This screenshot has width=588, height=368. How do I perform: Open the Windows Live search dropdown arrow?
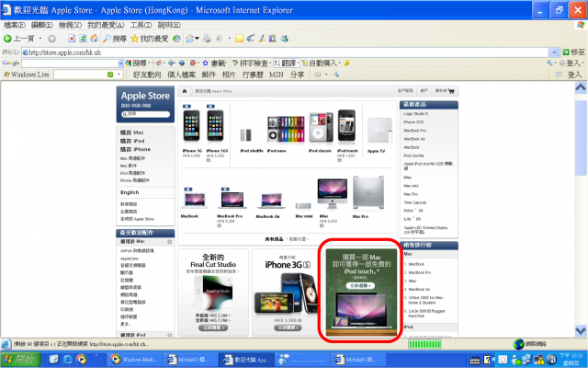(x=119, y=75)
